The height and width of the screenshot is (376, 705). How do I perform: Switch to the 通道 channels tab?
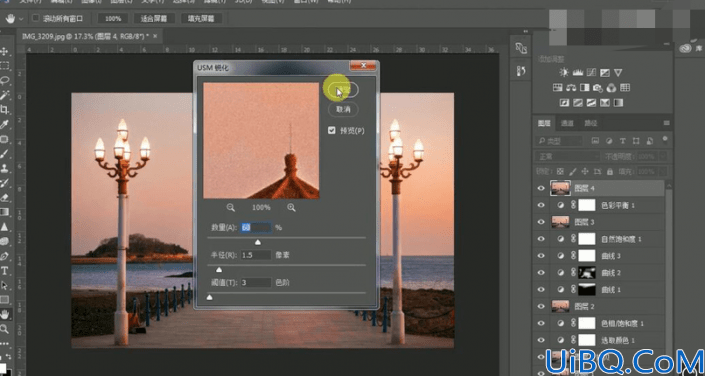(x=567, y=123)
